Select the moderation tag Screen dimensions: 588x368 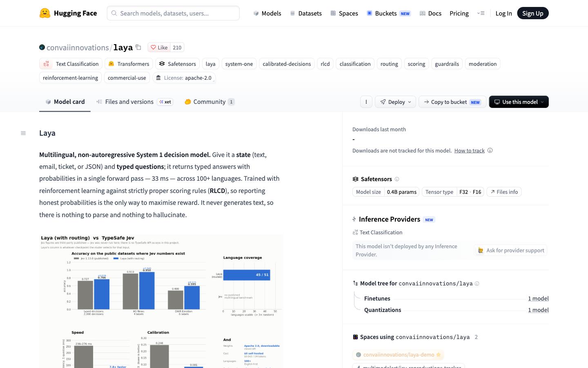coord(483,64)
